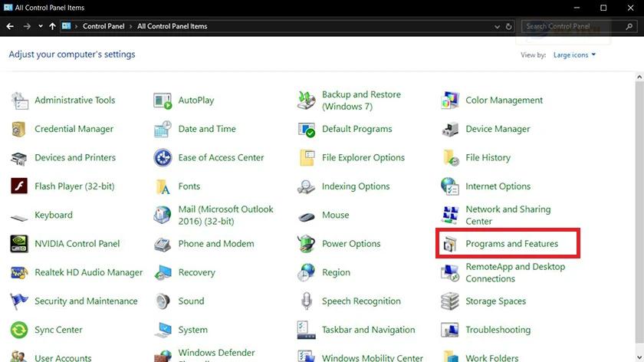Viewport: 644px width, 362px height.
Task: Open the Realtek HD Audio Manager icon
Action: pyautogui.click(x=19, y=272)
